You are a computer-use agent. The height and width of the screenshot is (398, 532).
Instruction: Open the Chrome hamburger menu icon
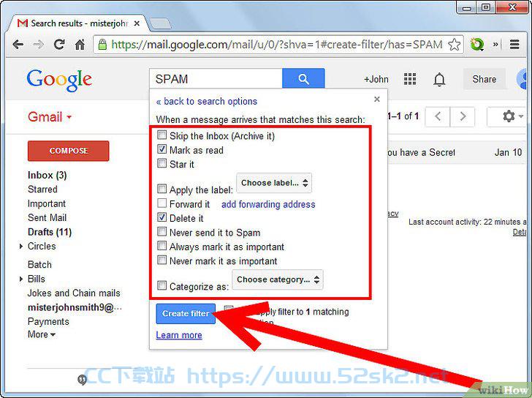[514, 45]
